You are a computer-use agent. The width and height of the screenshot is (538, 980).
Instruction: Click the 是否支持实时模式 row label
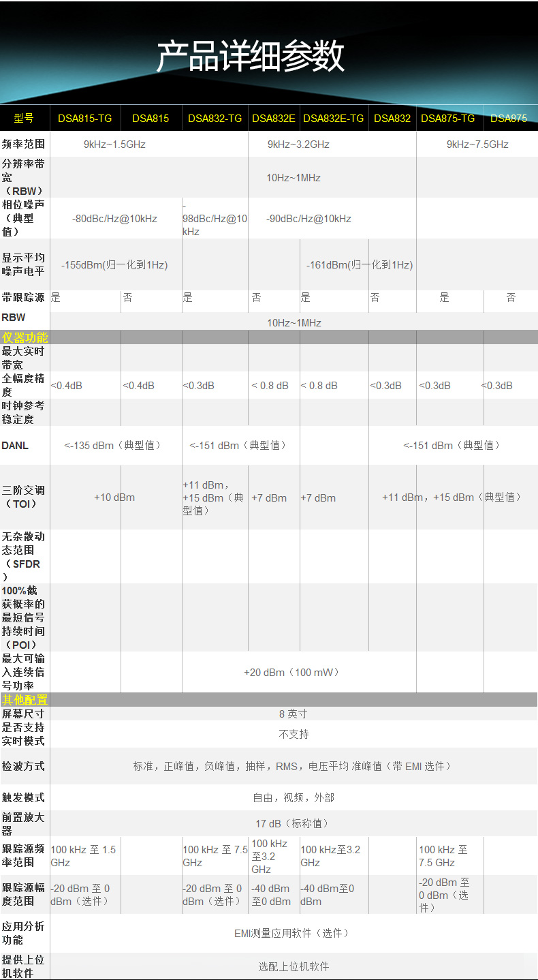(23, 734)
